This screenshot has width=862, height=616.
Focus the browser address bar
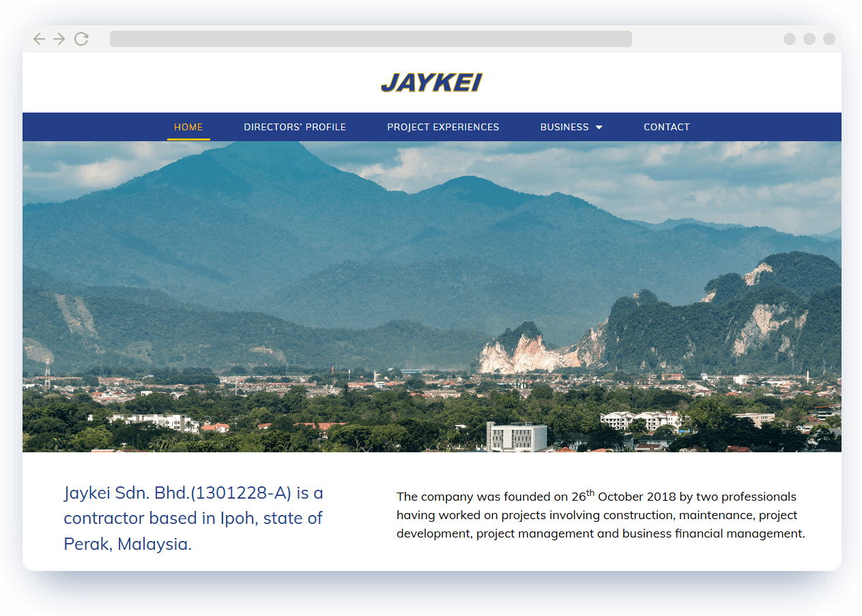point(371,39)
